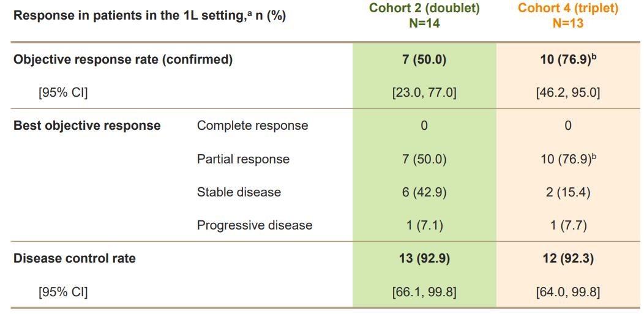
Task: Click the triplet objective response value 10 (76.9)
Action: click(568, 60)
